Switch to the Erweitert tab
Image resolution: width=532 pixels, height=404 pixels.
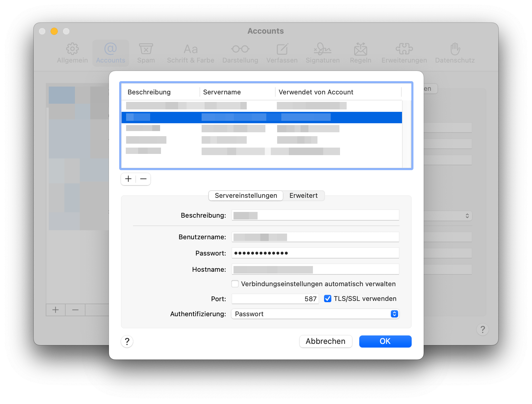point(303,196)
